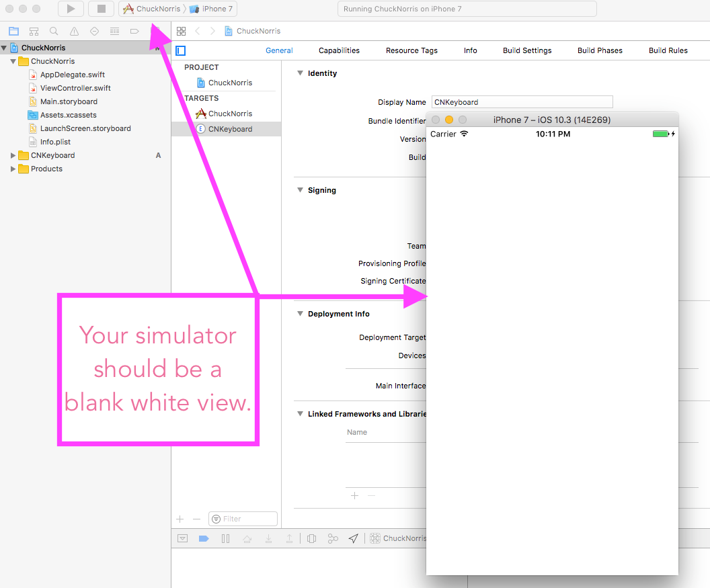Click the Step Over debug icon

247,539
